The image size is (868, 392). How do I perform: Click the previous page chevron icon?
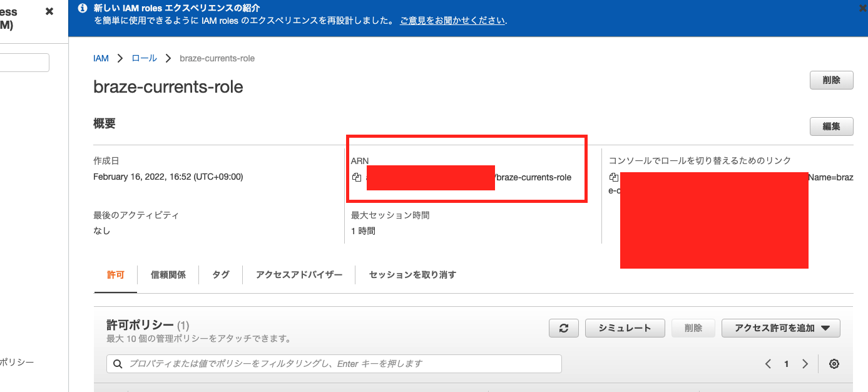tap(768, 364)
